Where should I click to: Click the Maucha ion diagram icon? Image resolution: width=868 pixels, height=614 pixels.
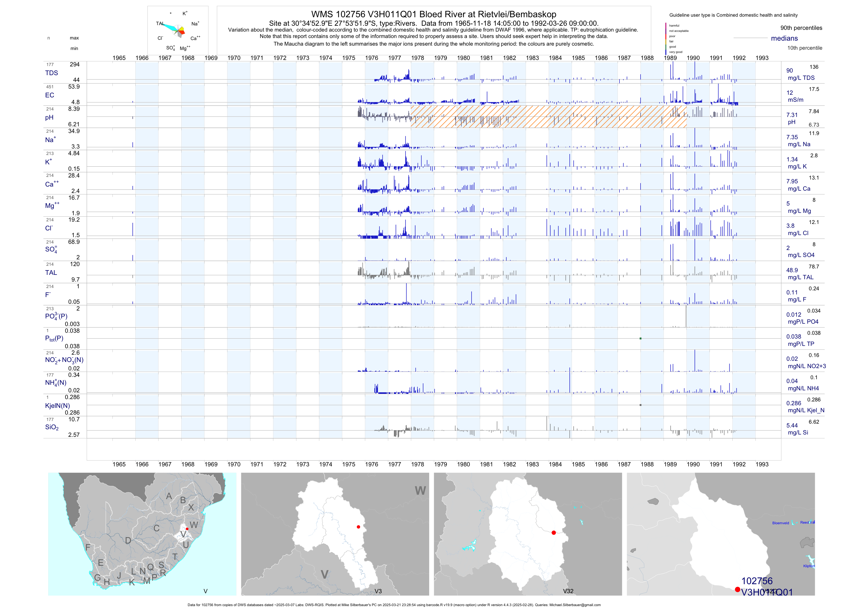pyautogui.click(x=178, y=30)
